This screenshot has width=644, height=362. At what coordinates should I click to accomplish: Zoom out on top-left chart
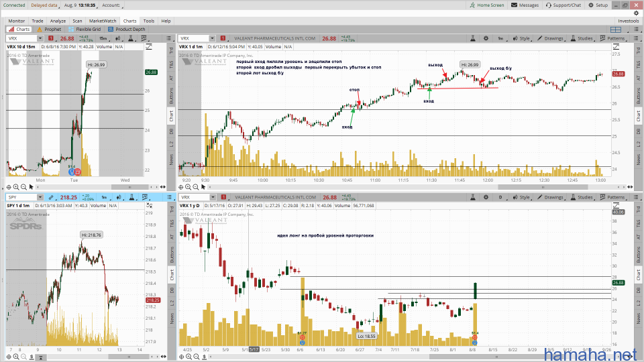click(x=23, y=187)
